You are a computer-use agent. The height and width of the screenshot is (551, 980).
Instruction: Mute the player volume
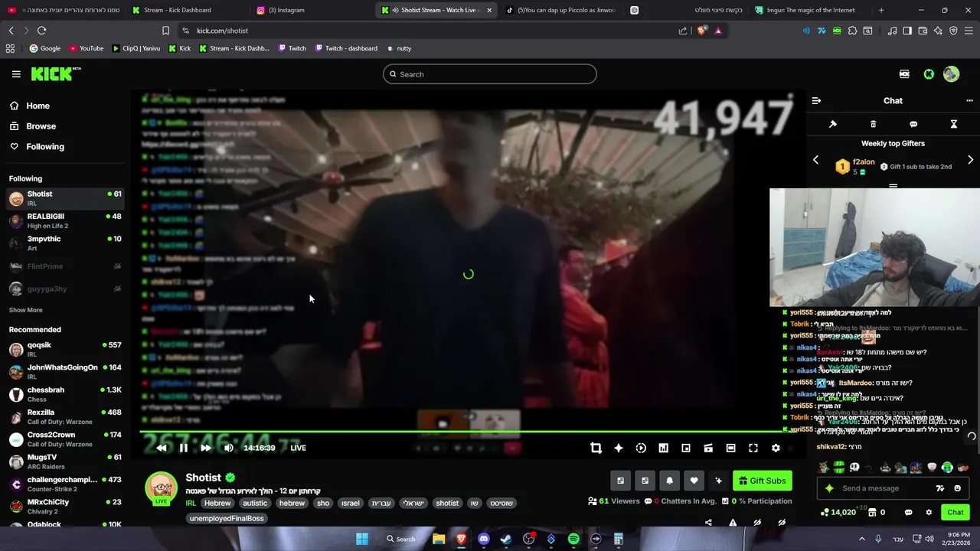coord(228,448)
